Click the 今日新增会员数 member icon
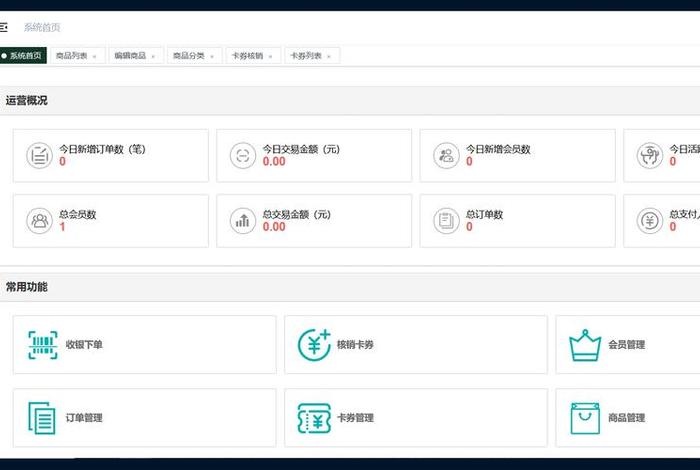Screen dimensions: 700x470 446,155
